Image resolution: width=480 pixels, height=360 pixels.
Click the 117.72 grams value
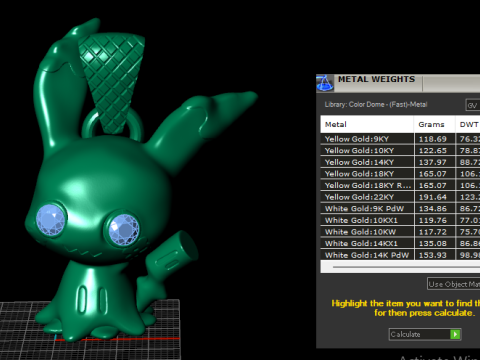(432, 232)
